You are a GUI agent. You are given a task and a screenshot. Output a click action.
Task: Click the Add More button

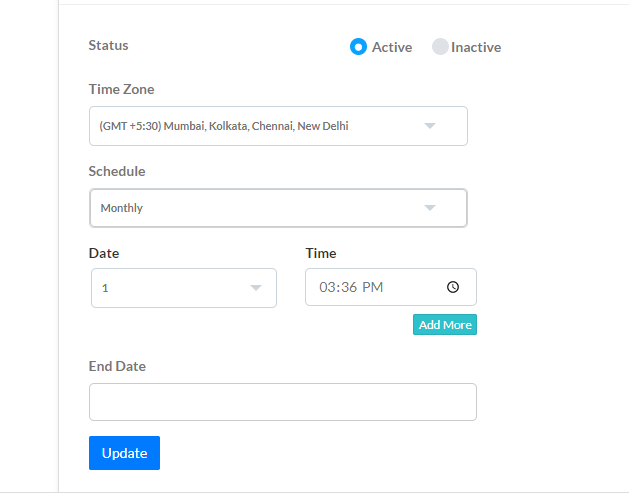445,325
